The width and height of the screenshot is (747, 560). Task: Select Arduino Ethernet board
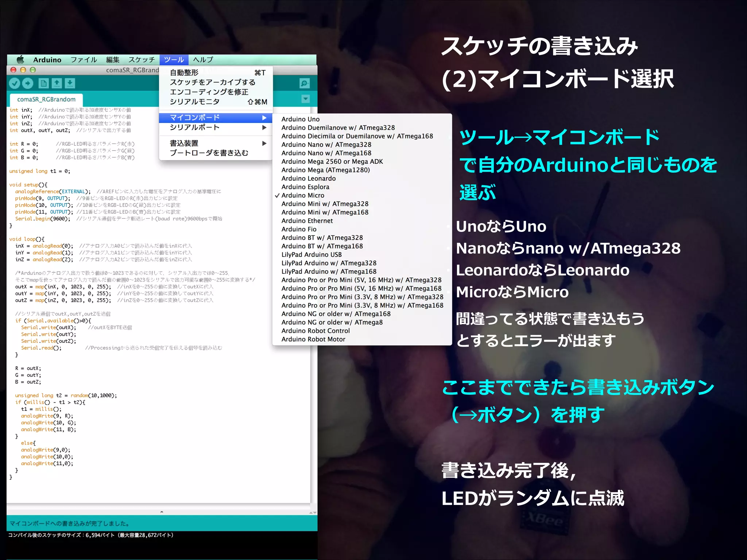362,221
